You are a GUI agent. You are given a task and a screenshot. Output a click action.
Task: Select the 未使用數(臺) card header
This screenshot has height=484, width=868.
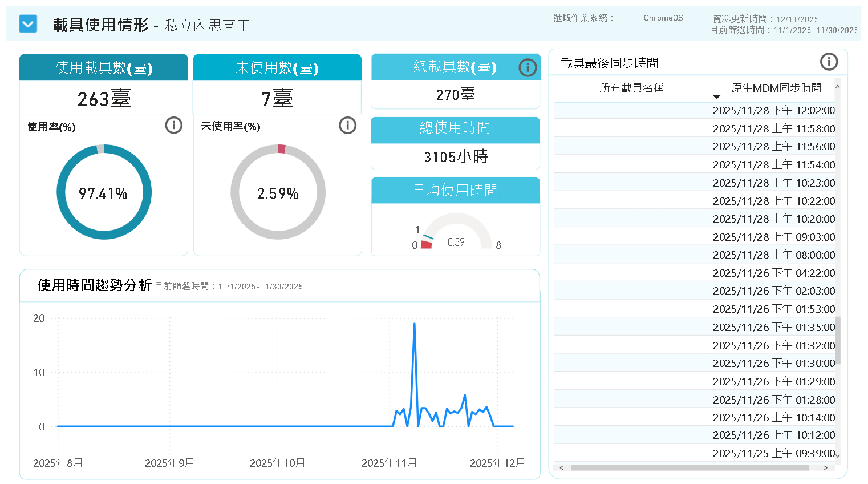point(277,68)
